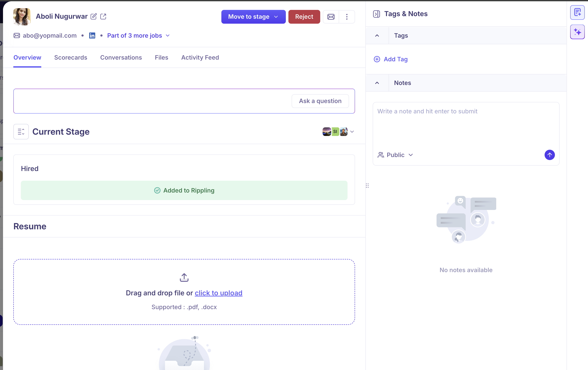
Task: Click Aboli Nugurwar's profile photo
Action: tap(22, 17)
